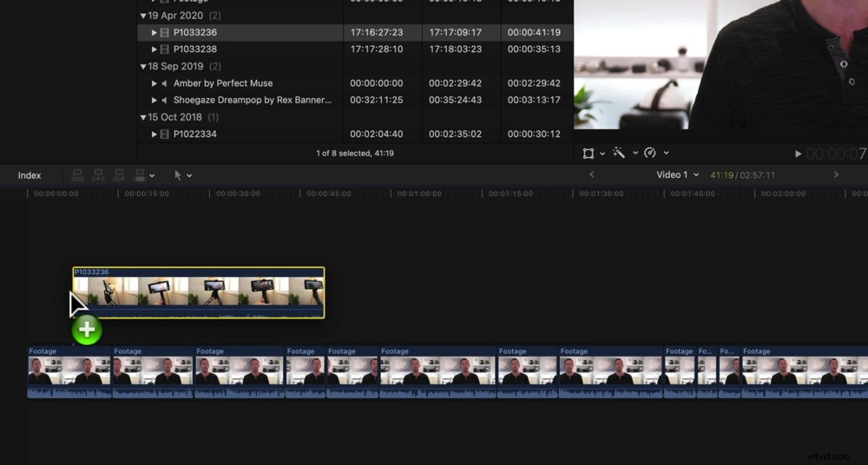Viewport: 868px width, 465px height.
Task: Click the filmstrip icon beside P1022334
Action: 164,134
